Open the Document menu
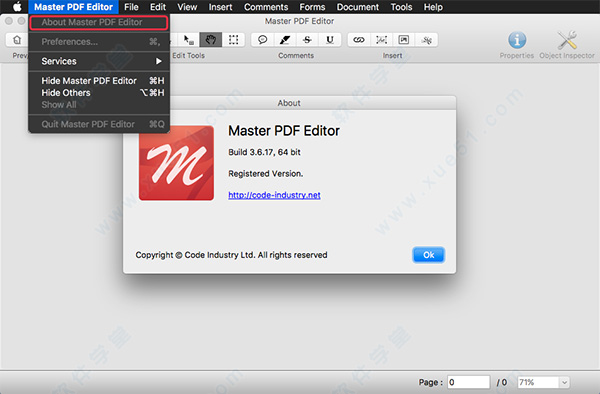Image resolution: width=600 pixels, height=394 pixels. (x=358, y=7)
